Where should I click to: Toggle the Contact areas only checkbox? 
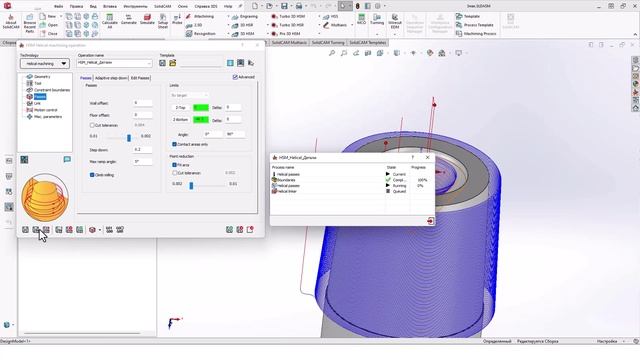(174, 144)
